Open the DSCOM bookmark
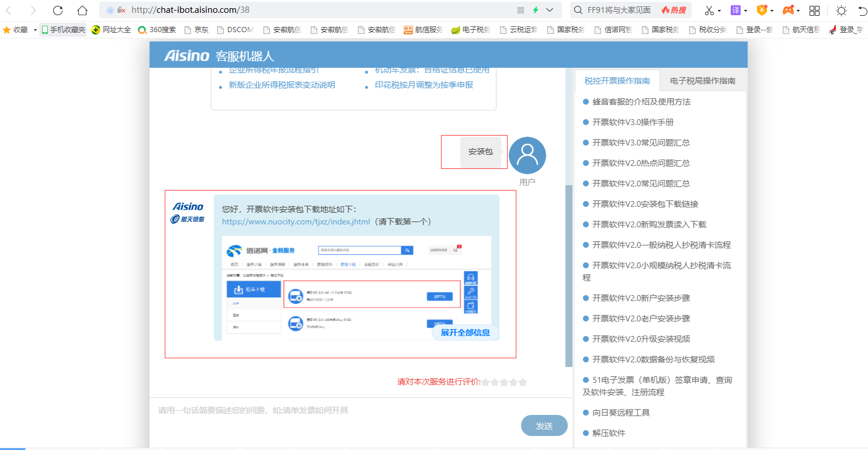The height and width of the screenshot is (450, 868). [x=235, y=30]
